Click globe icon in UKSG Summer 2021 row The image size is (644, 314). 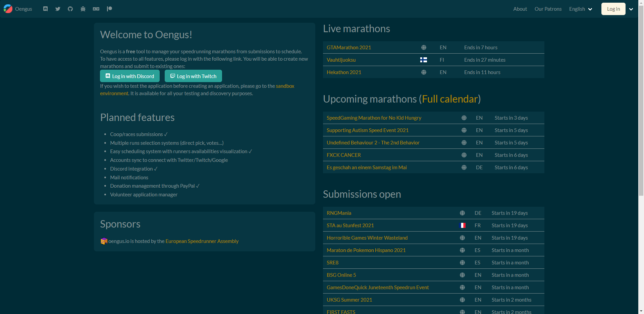(462, 300)
